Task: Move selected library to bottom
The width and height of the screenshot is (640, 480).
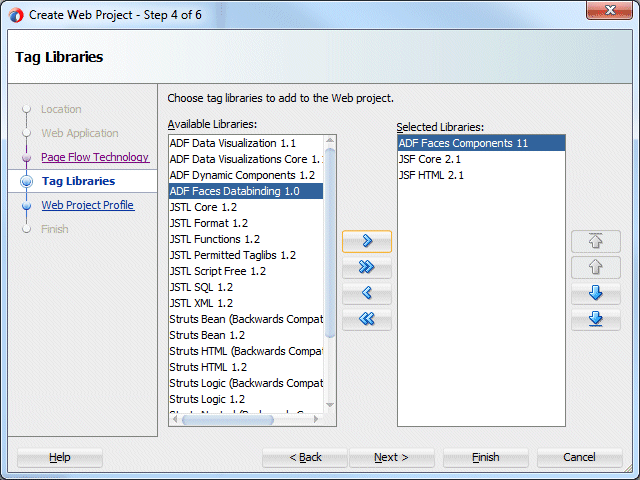Action: 596,319
